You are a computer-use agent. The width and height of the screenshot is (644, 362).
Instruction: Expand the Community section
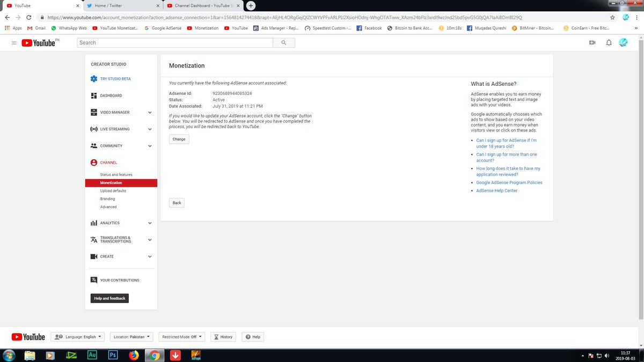coord(150,146)
